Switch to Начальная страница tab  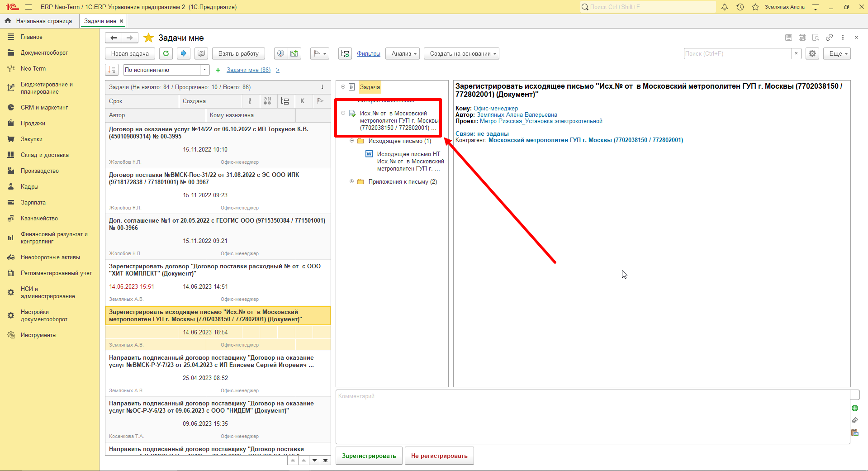point(39,21)
